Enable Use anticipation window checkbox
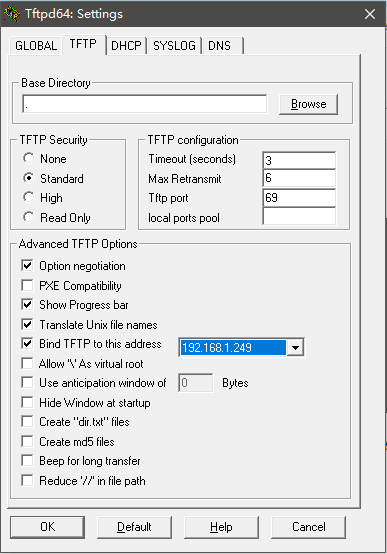 pos(27,382)
